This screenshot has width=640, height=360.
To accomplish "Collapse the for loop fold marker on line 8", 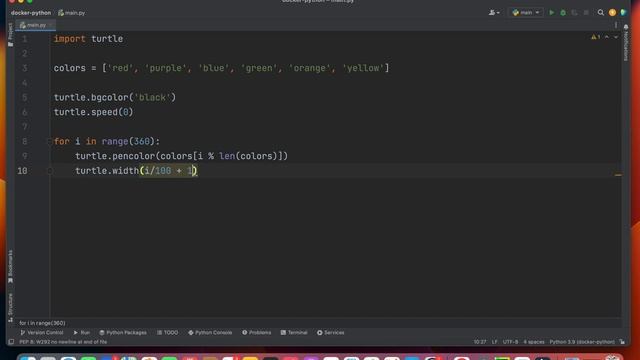I will pos(50,141).
